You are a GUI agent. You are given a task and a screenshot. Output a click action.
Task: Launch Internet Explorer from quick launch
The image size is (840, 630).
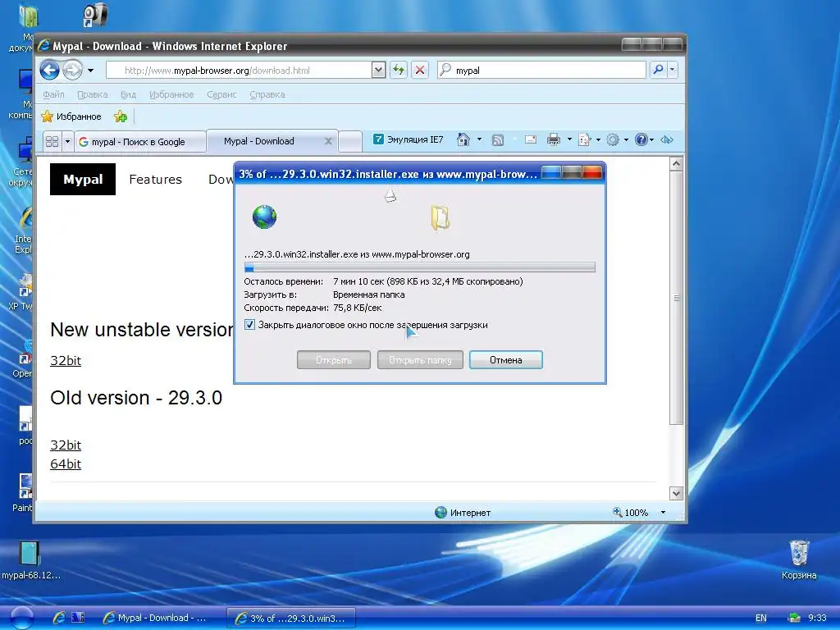pos(59,618)
